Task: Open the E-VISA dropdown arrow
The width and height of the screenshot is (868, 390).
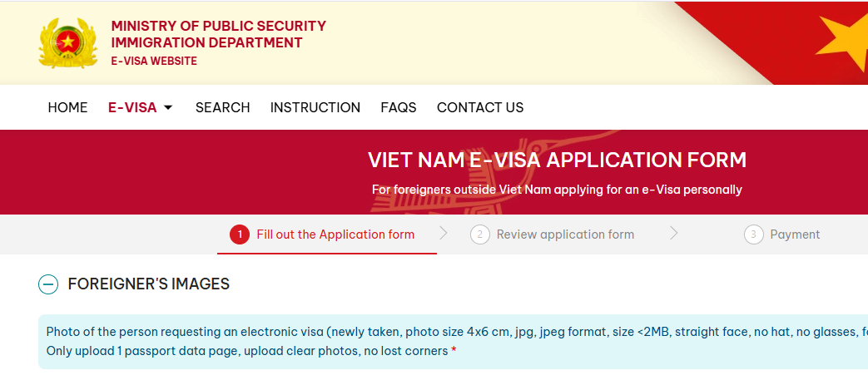Action: click(x=168, y=107)
